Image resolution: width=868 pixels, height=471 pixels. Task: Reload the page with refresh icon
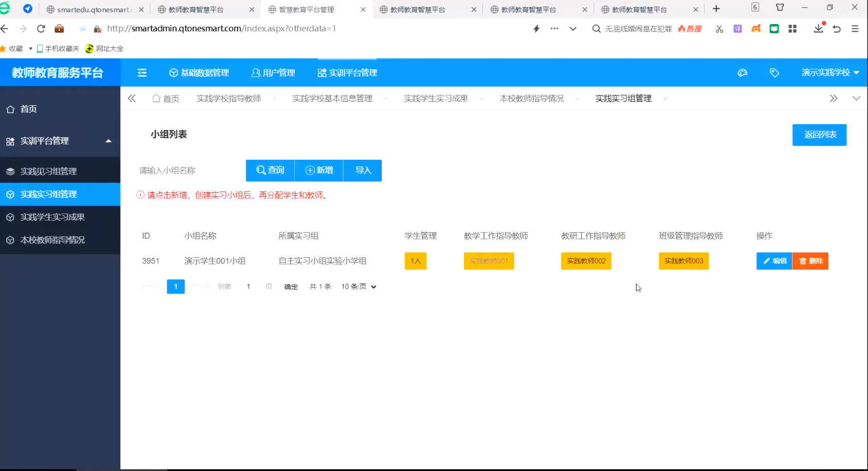coord(41,29)
